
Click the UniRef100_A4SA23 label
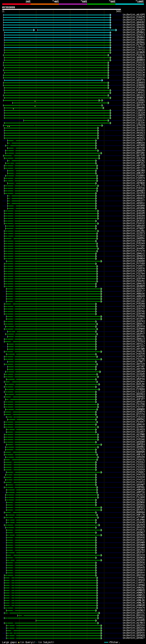tap(133, 133)
